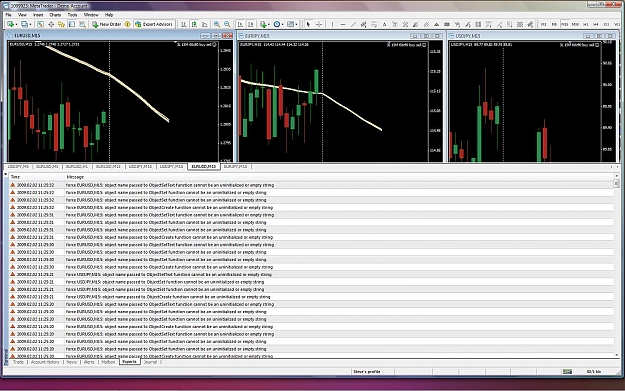Sort log by Message column header
Screen dimensions: 625x391
pyautogui.click(x=339, y=177)
